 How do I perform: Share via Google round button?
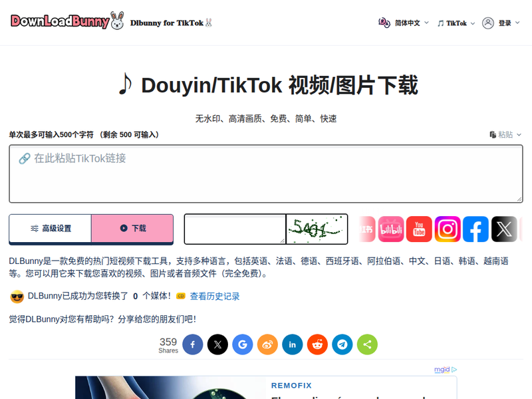coord(243,344)
